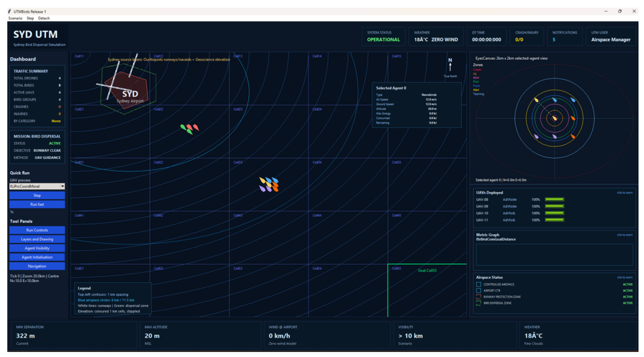Screen dimensions: 644x357
Task: Select the upper orange agent in EyesCanvas
Action: pyautogui.click(x=572, y=118)
